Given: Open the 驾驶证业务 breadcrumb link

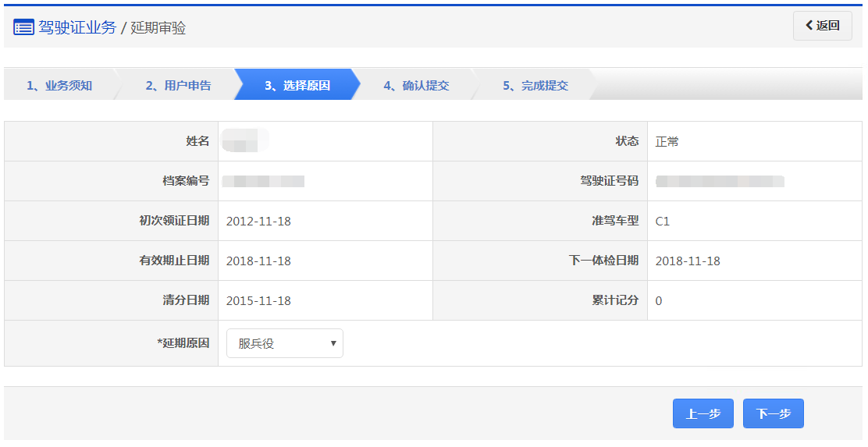Looking at the screenshot, I should 76,27.
